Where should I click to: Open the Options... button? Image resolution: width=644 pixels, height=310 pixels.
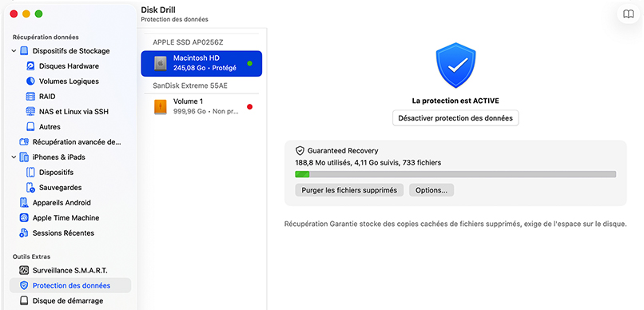(x=431, y=190)
